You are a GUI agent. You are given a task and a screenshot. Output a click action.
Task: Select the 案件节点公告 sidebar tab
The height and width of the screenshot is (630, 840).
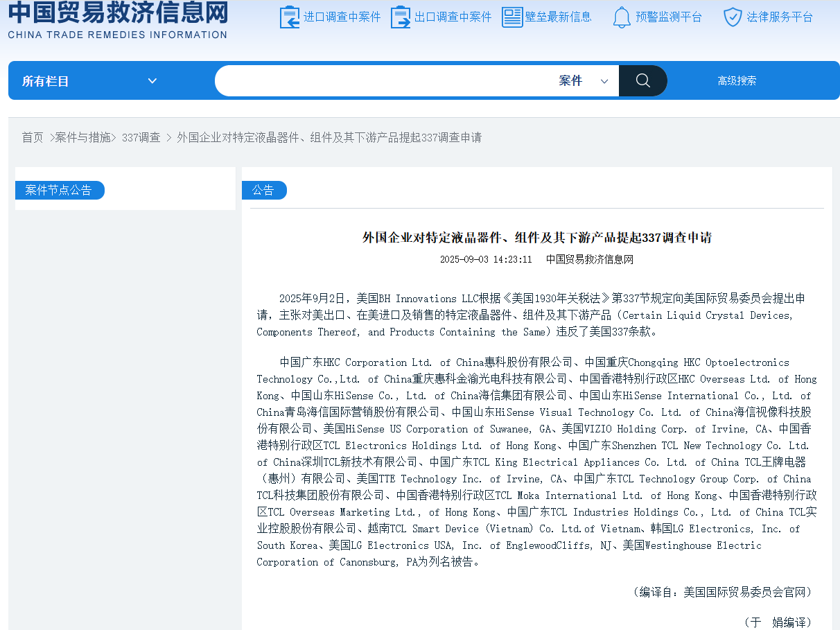point(59,190)
